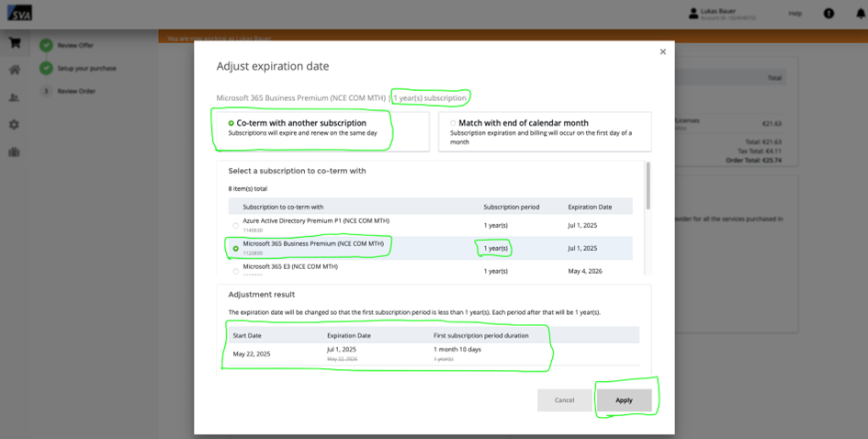The image size is (868, 439).
Task: Open the users section in the sidebar
Action: (14, 97)
